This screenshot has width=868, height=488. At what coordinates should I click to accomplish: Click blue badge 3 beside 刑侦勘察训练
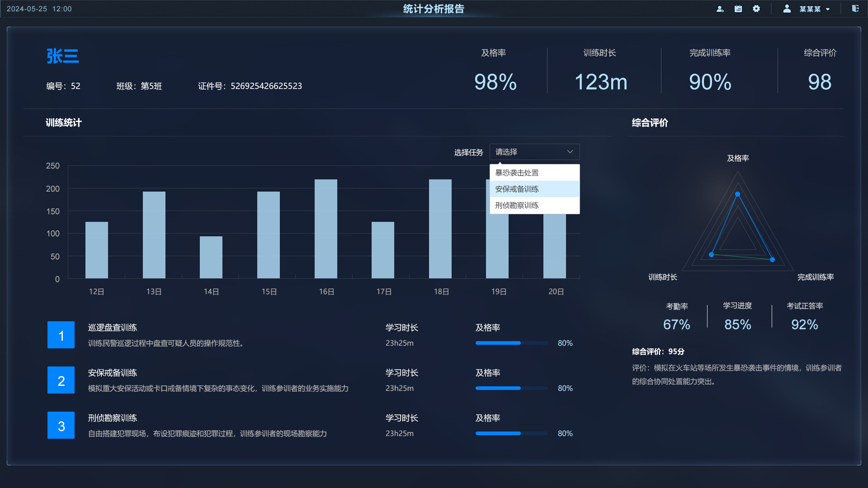coord(61,425)
